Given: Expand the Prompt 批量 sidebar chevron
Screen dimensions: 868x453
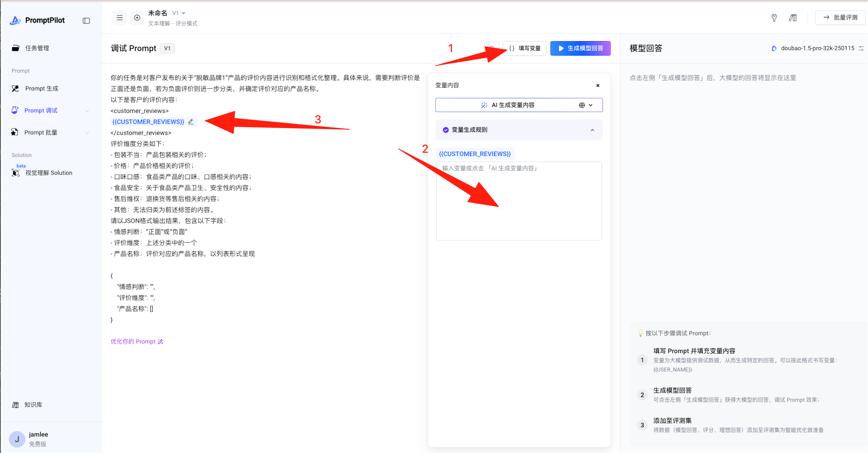Looking at the screenshot, I should point(87,132).
